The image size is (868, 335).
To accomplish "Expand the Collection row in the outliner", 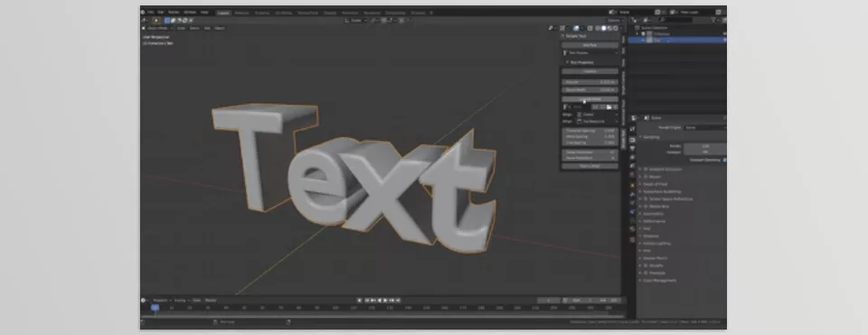I will pyautogui.click(x=637, y=33).
